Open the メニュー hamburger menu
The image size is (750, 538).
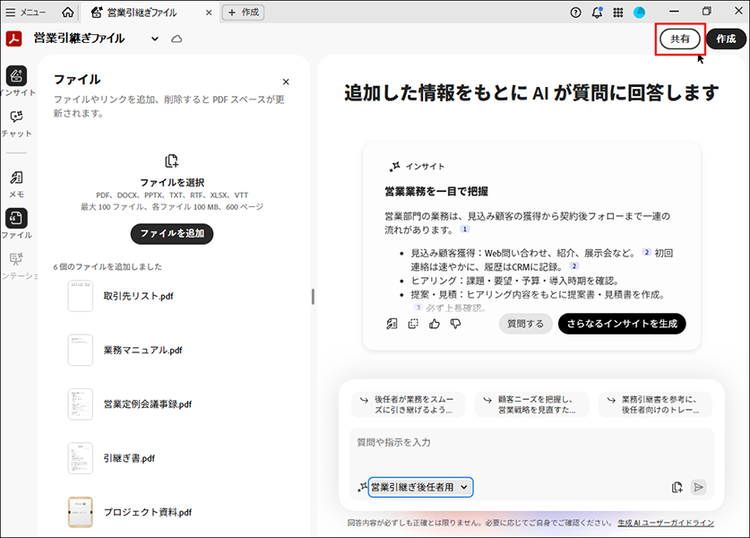click(26, 12)
